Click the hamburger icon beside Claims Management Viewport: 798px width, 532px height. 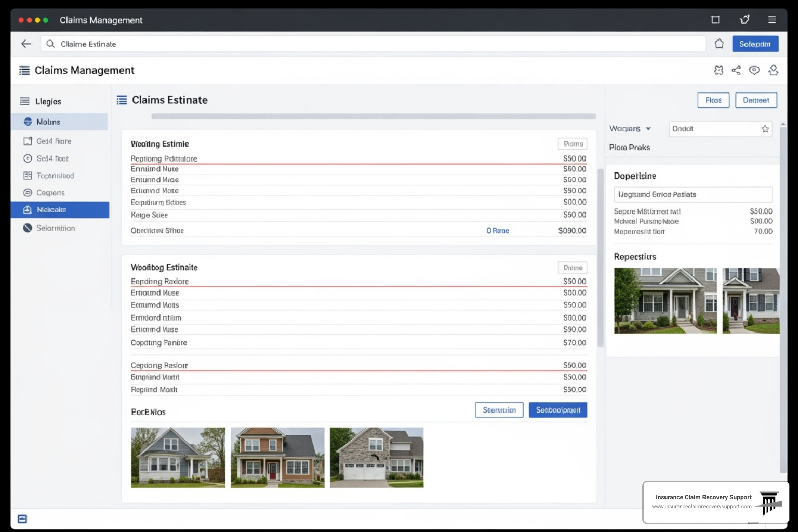pos(24,71)
